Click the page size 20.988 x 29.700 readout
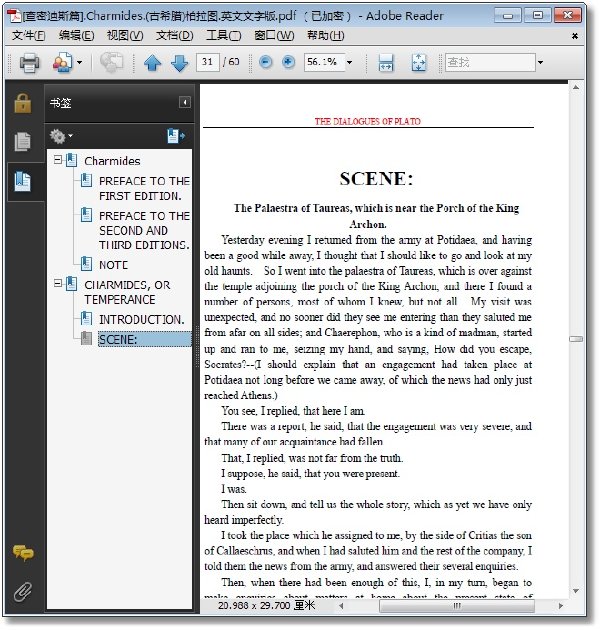 [x=266, y=605]
